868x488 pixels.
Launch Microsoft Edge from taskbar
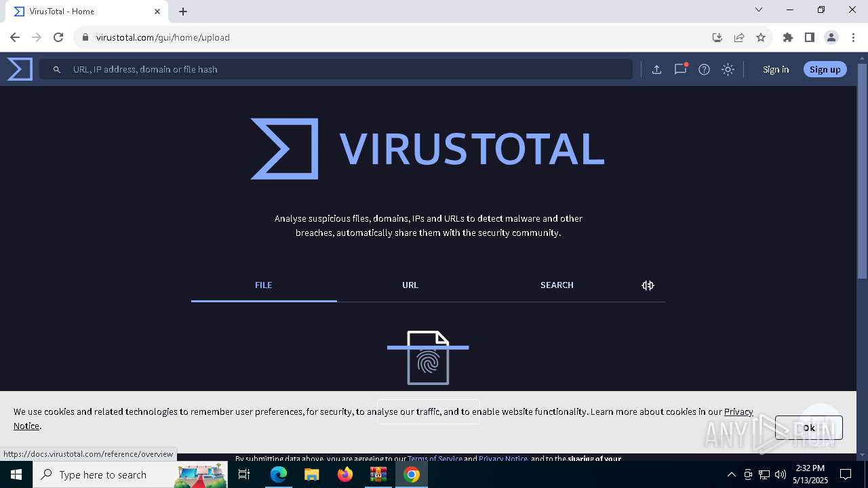click(x=279, y=474)
